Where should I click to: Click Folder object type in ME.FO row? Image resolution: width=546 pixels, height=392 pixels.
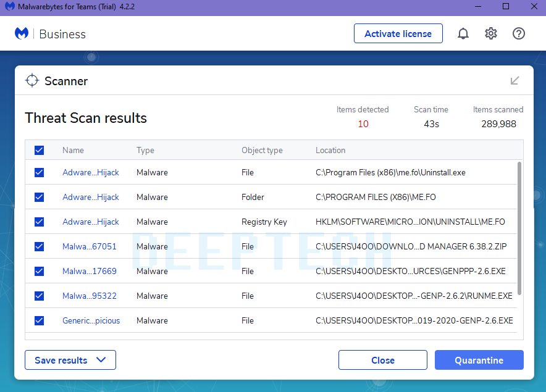(253, 197)
